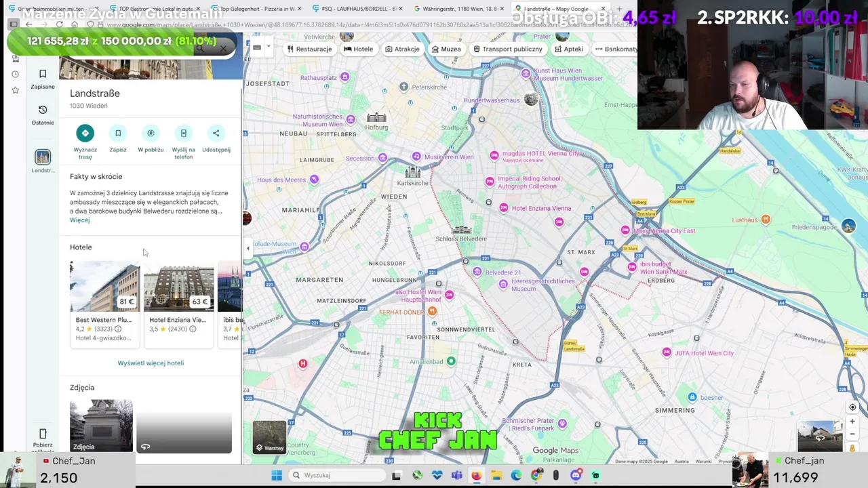Toggle the Transport publiczny filter chip
This screenshot has width=868, height=488.
pos(508,49)
